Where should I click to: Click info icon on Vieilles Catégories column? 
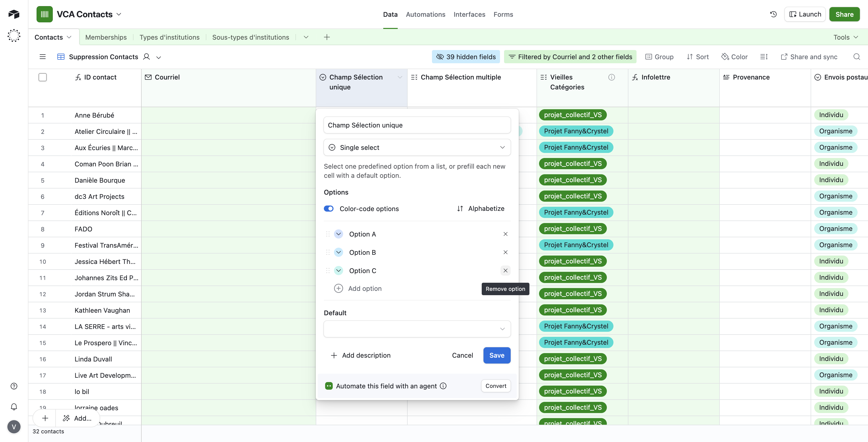coord(611,77)
